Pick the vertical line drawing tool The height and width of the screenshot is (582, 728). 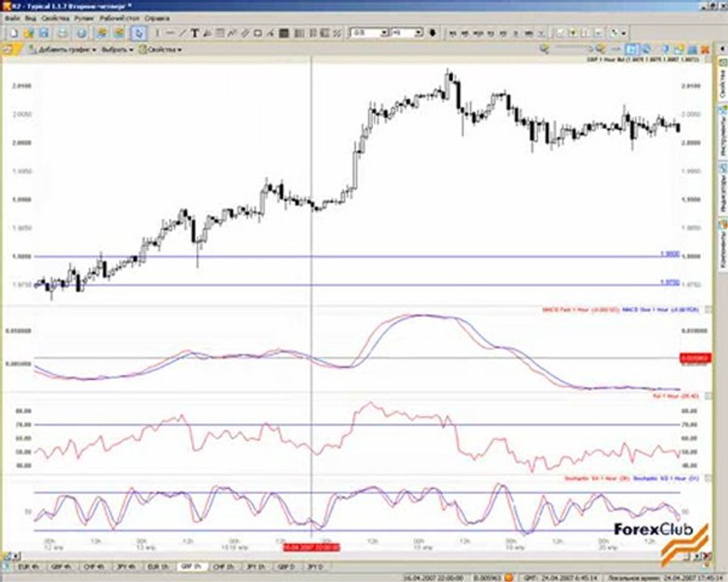158,33
